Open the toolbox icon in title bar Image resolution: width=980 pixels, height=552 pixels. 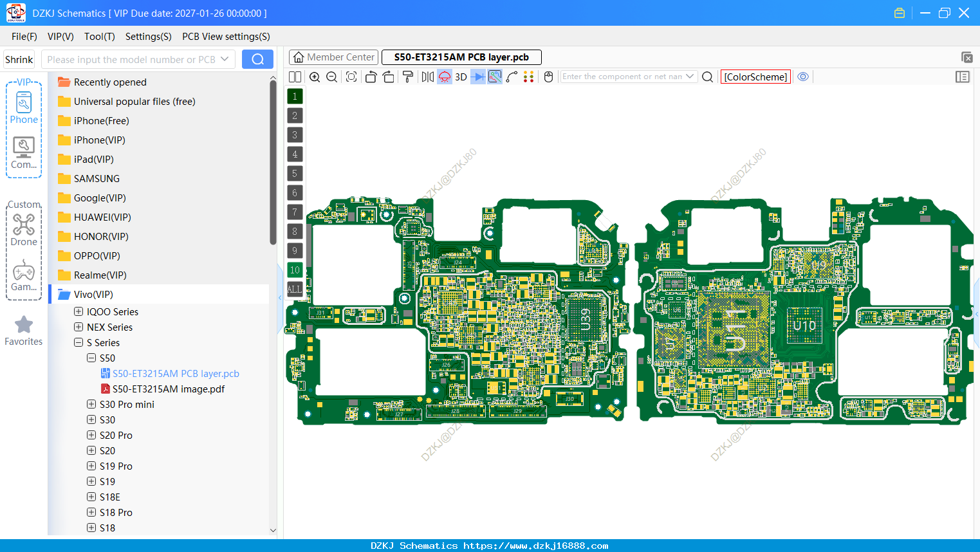coord(900,13)
